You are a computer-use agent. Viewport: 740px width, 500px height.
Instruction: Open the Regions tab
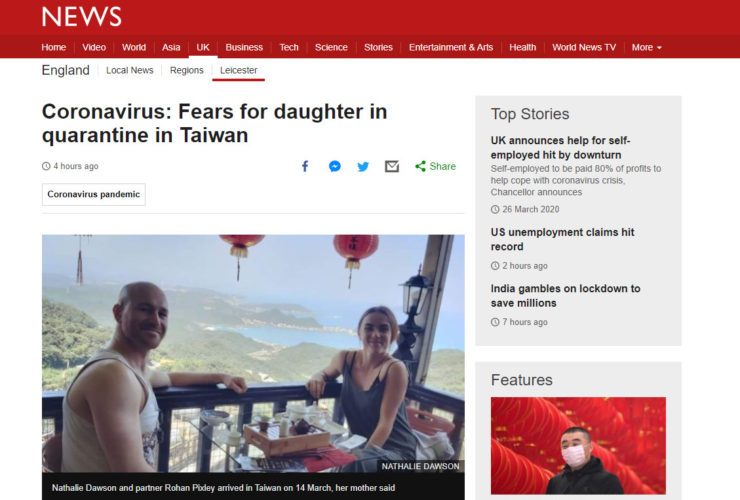point(186,70)
